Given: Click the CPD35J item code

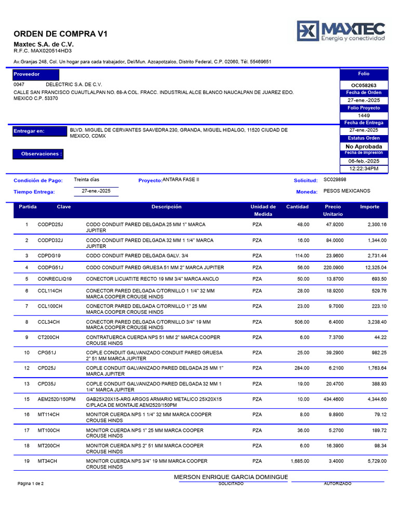Looking at the screenshot, I should [47, 384].
